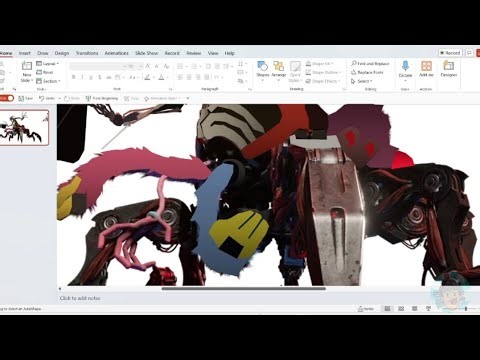
Task: Open the Change Case dropdown
Action: pos(133,77)
